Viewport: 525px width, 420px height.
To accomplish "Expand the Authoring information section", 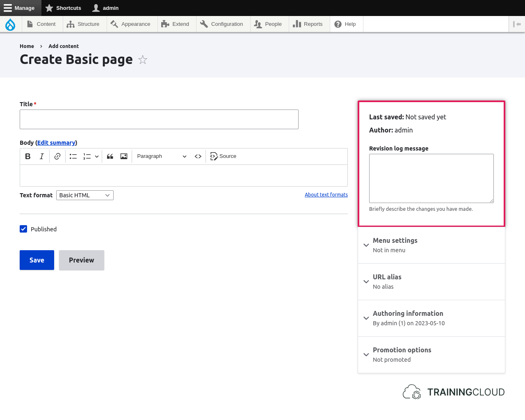I will click(x=431, y=318).
